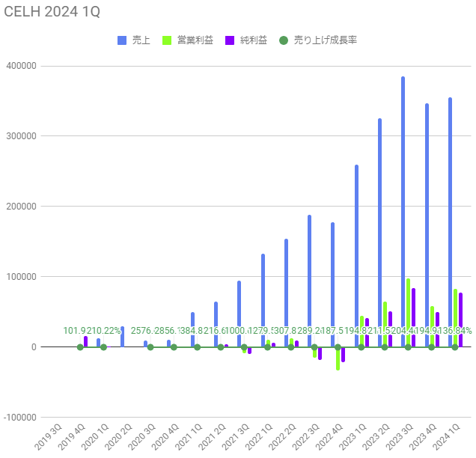
Task: Click the blue 売上 bar for 2022 2Q
Action: (286, 293)
